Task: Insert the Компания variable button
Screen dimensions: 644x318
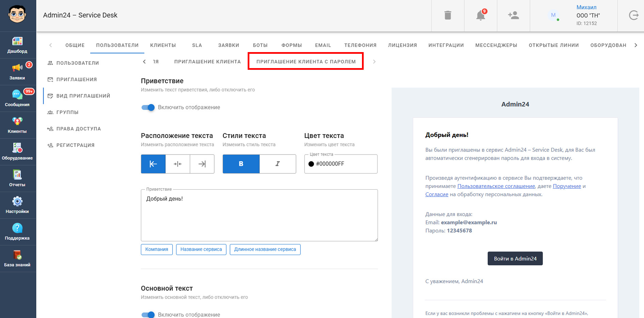Action: [156, 249]
